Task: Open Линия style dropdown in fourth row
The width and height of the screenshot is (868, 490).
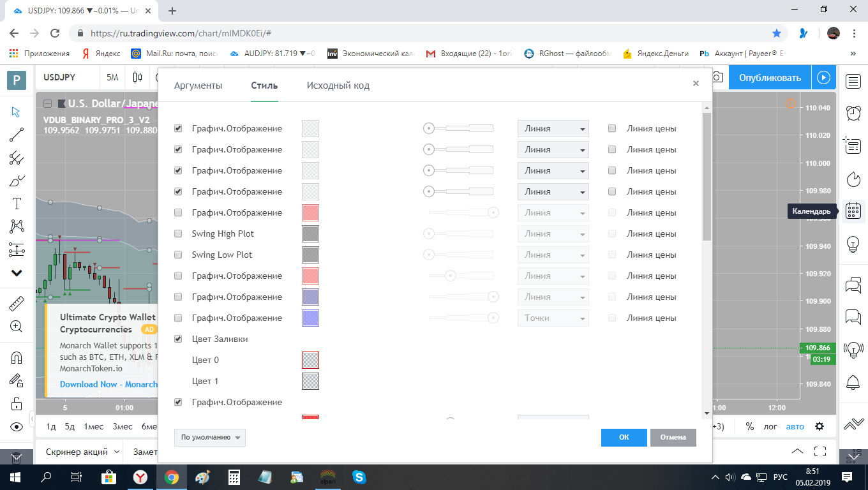Action: click(x=553, y=191)
